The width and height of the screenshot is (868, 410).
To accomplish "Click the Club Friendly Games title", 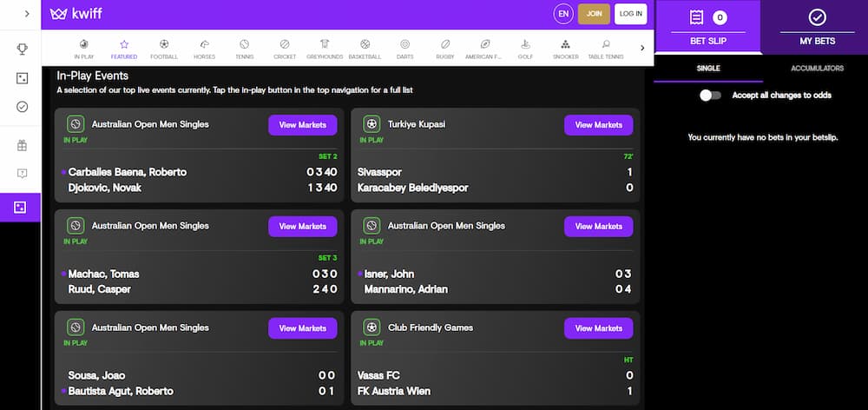I will [431, 327].
